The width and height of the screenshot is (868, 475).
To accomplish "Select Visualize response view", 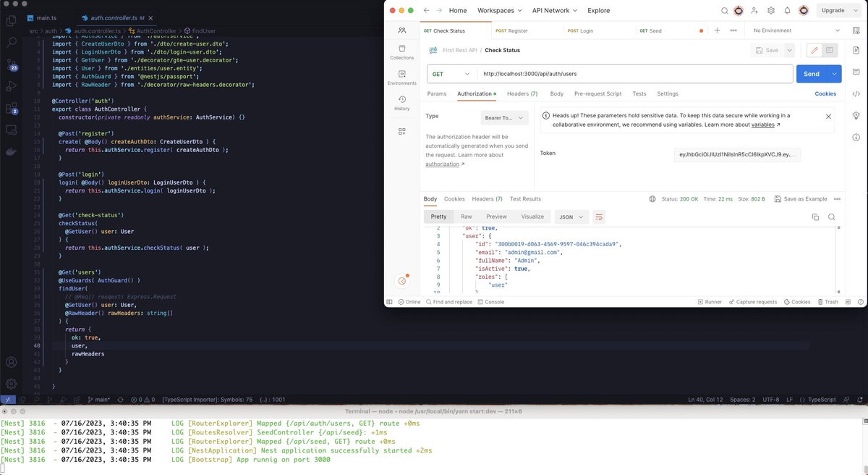I will pyautogui.click(x=532, y=217).
